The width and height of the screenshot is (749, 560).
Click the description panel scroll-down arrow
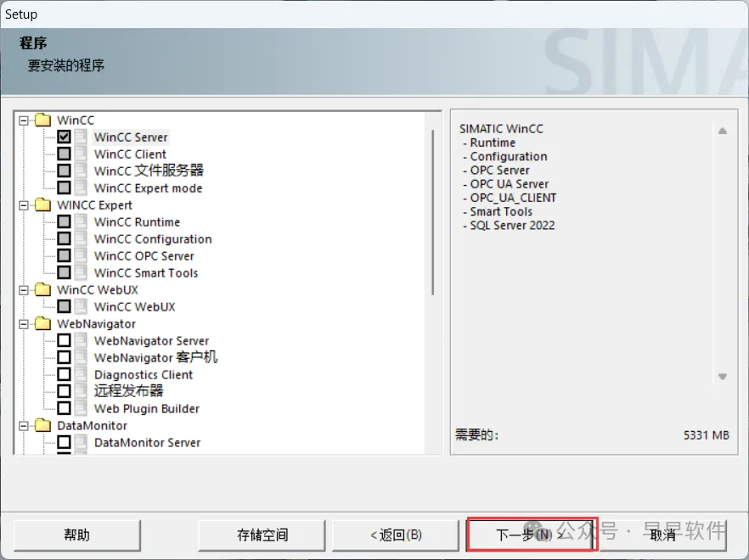(723, 377)
